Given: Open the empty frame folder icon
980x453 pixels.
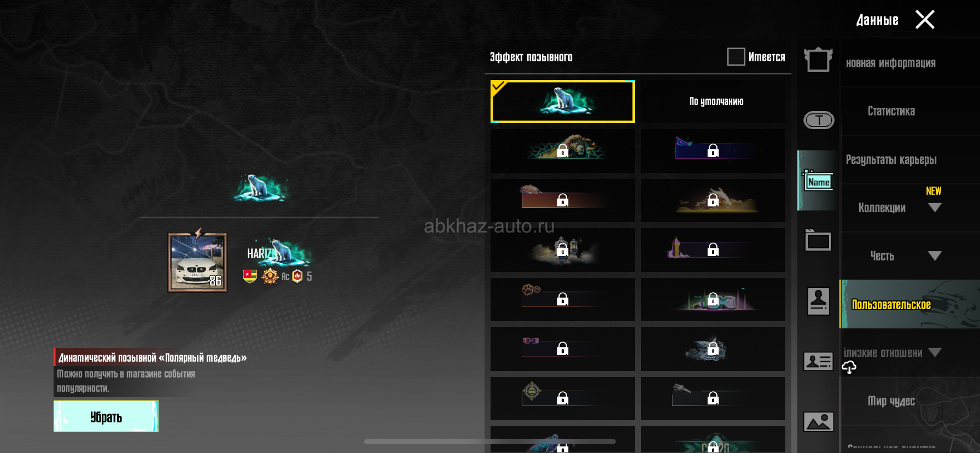Looking at the screenshot, I should [818, 240].
